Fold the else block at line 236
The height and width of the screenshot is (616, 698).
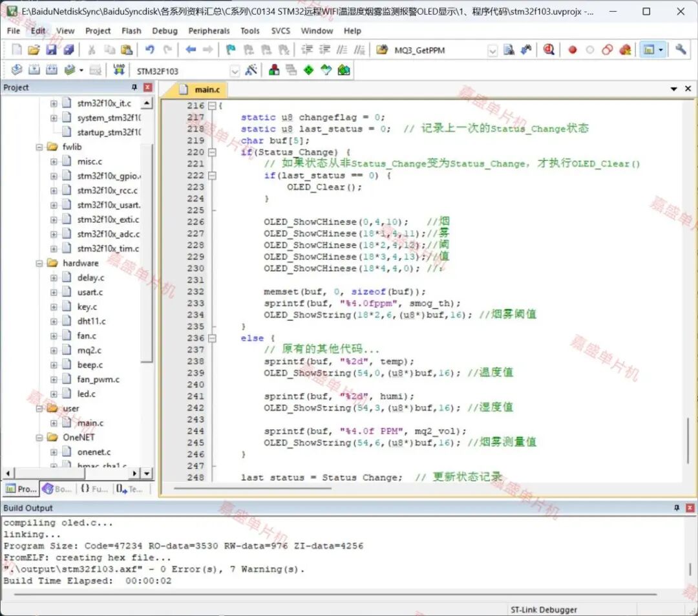click(213, 338)
